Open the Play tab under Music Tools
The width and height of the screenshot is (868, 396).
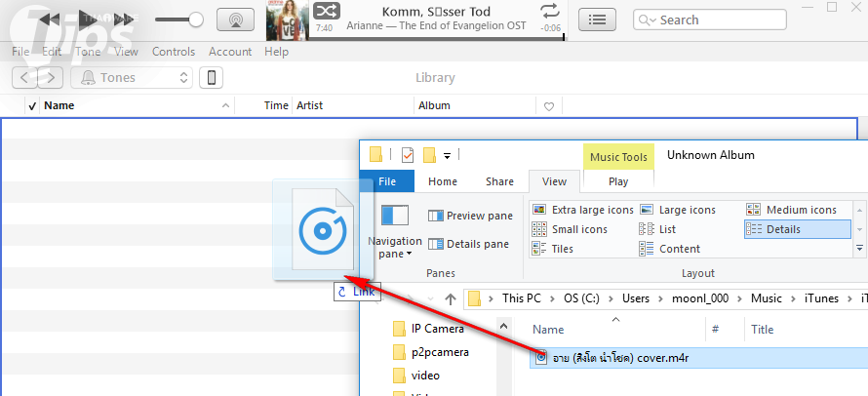(x=618, y=181)
